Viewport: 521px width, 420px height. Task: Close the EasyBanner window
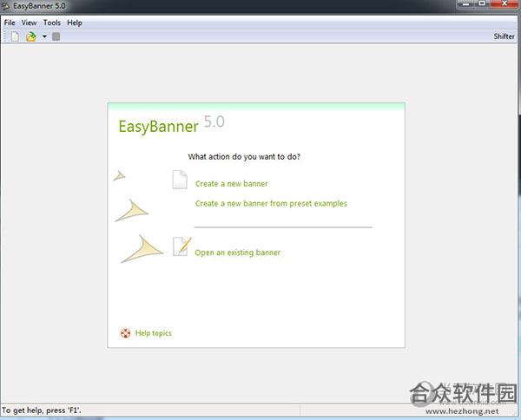(x=505, y=4)
